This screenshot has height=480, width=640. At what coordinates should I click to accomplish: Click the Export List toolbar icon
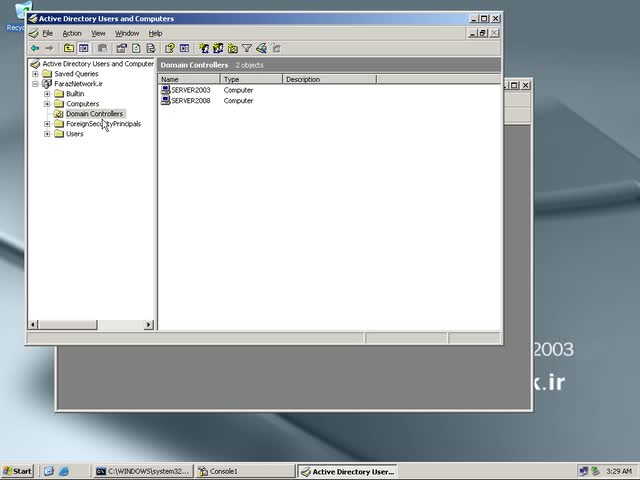pyautogui.click(x=151, y=49)
